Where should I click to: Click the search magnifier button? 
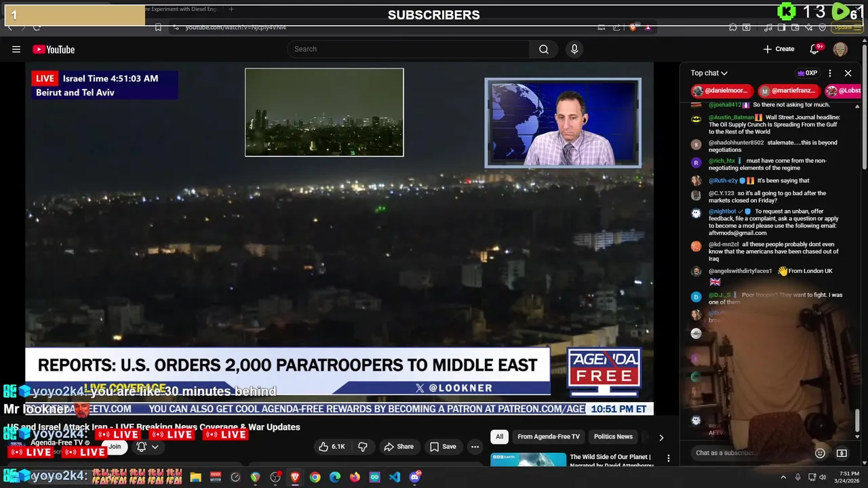point(544,49)
